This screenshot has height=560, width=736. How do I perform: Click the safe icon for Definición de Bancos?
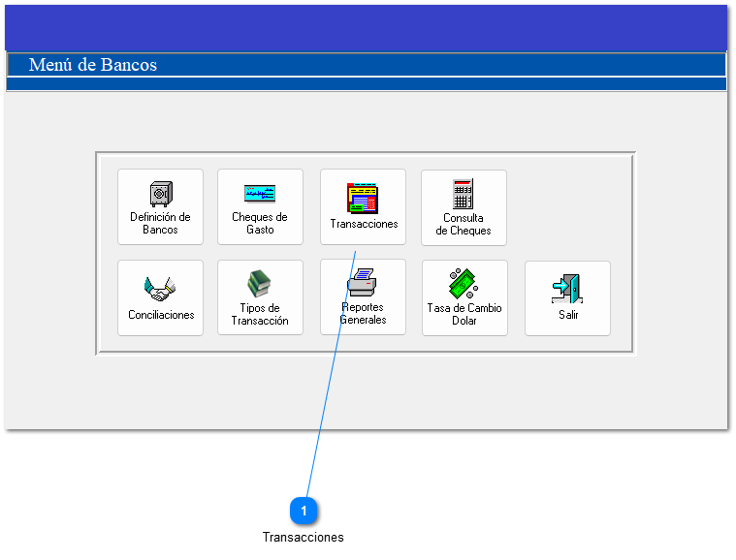click(160, 194)
